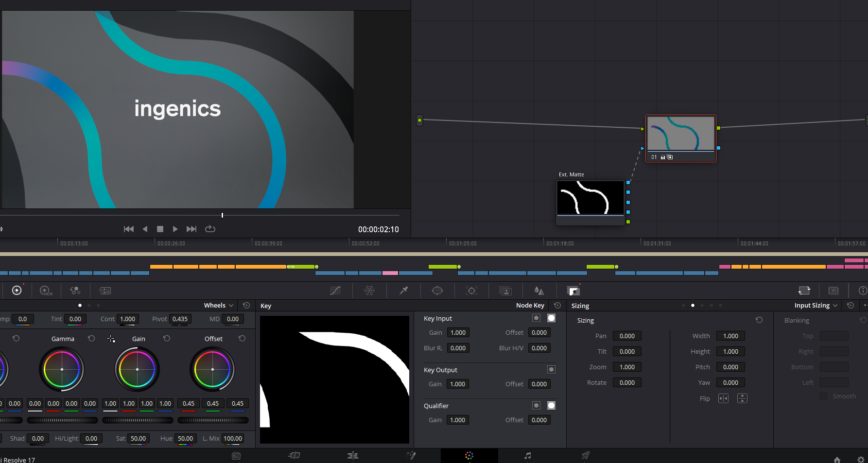This screenshot has height=463, width=868.
Task: Switch to the Edit page
Action: [x=353, y=456]
